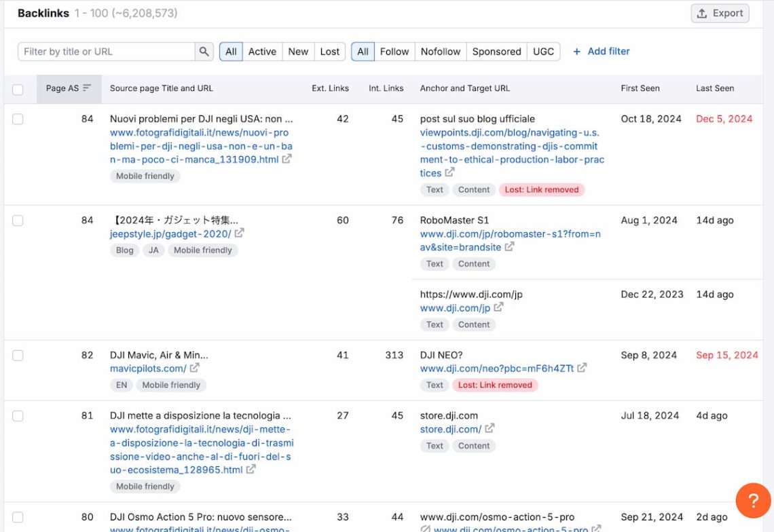Click the Sep 15, 2024 last seen date

[727, 356]
